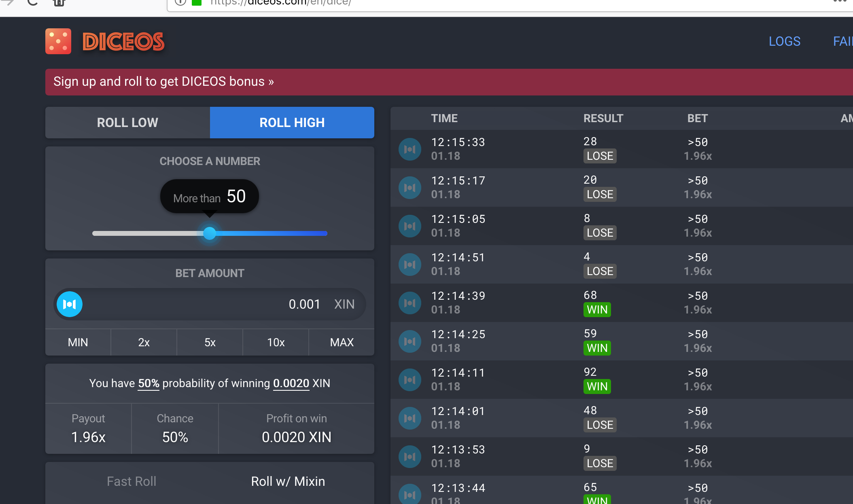
Task: Click the number slider handle at 50
Action: (x=209, y=233)
